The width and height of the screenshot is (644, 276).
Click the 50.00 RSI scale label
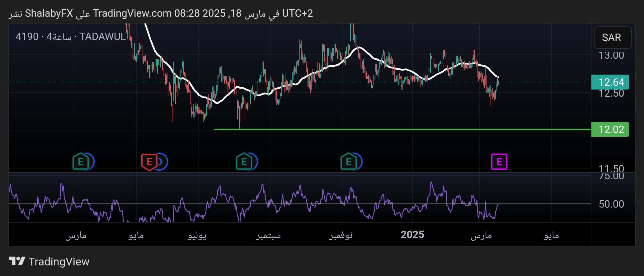(x=611, y=204)
